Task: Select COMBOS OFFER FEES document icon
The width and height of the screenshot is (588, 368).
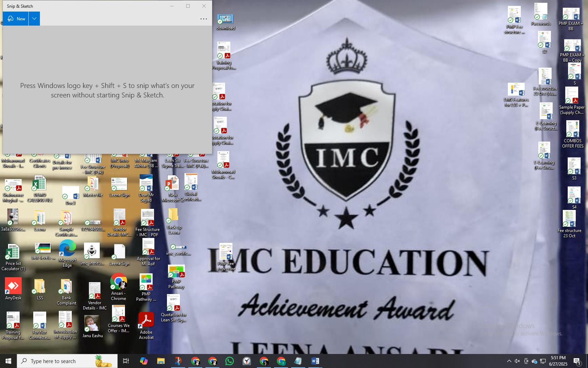Action: [x=573, y=135]
